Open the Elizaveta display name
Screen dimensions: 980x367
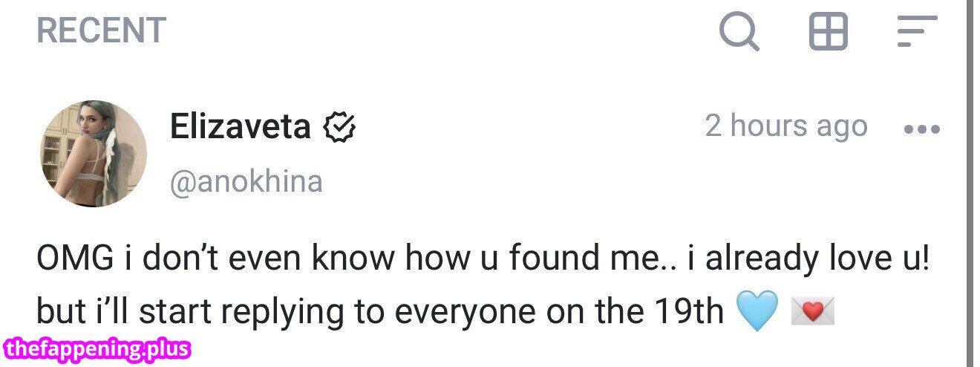(x=240, y=126)
